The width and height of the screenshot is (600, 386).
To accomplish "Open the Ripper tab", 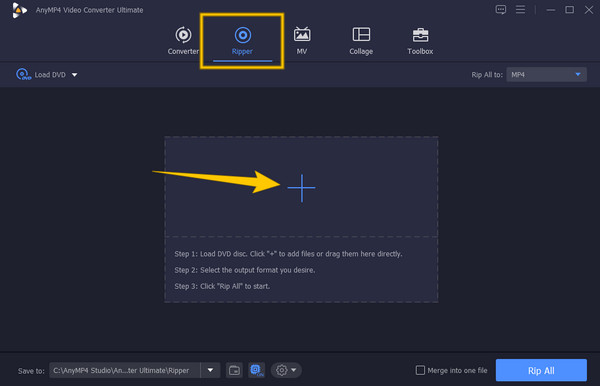I will point(242,41).
